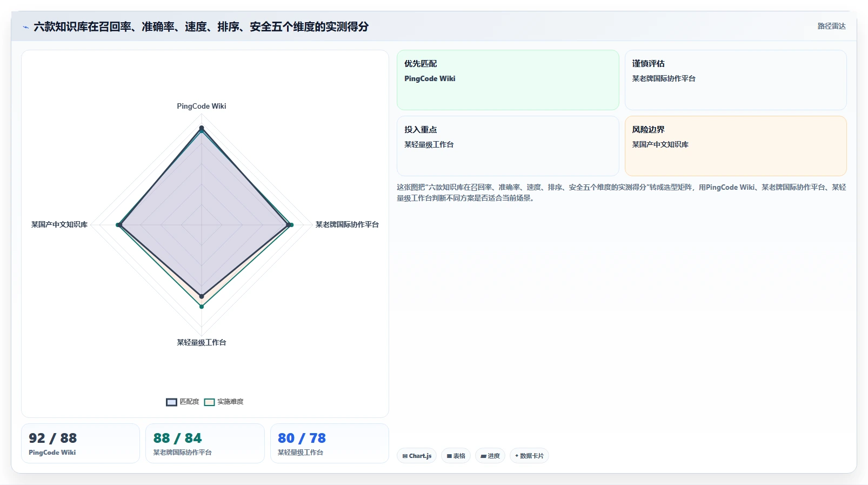Open the 谨慎评估 card

coord(736,80)
